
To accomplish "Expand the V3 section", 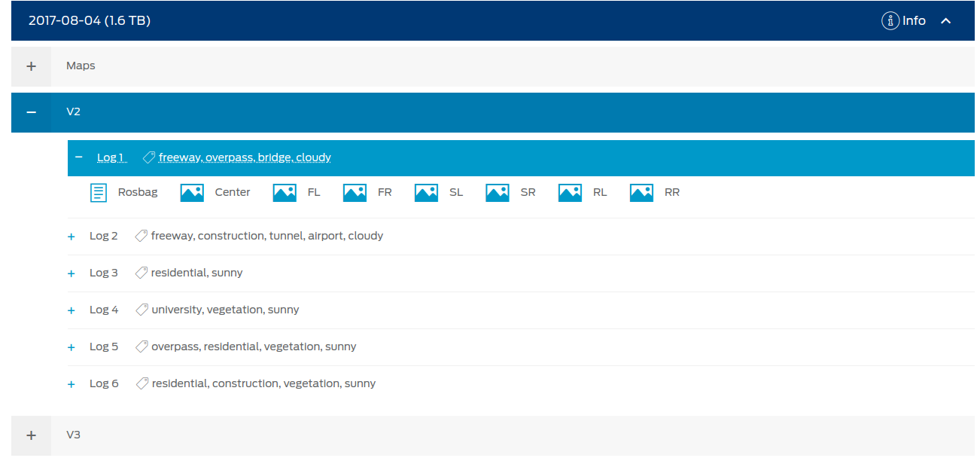I will click(31, 435).
